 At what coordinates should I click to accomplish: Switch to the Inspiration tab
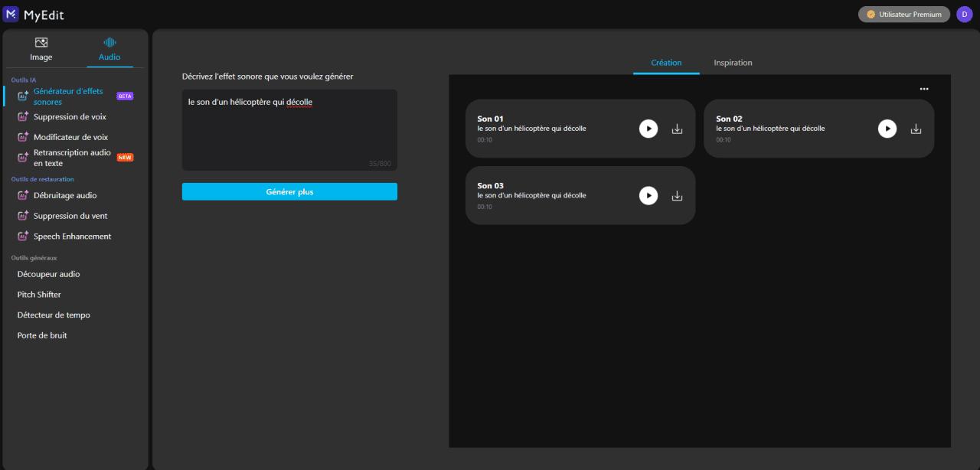click(733, 63)
